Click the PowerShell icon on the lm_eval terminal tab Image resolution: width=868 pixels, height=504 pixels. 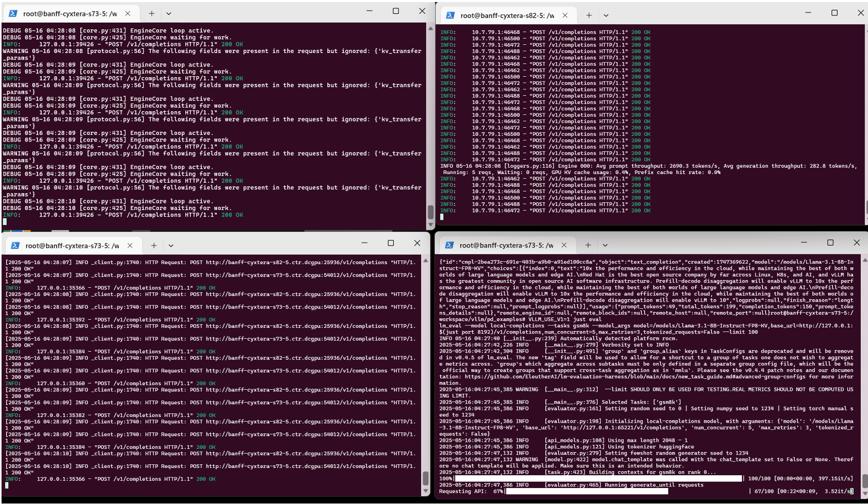[449, 245]
